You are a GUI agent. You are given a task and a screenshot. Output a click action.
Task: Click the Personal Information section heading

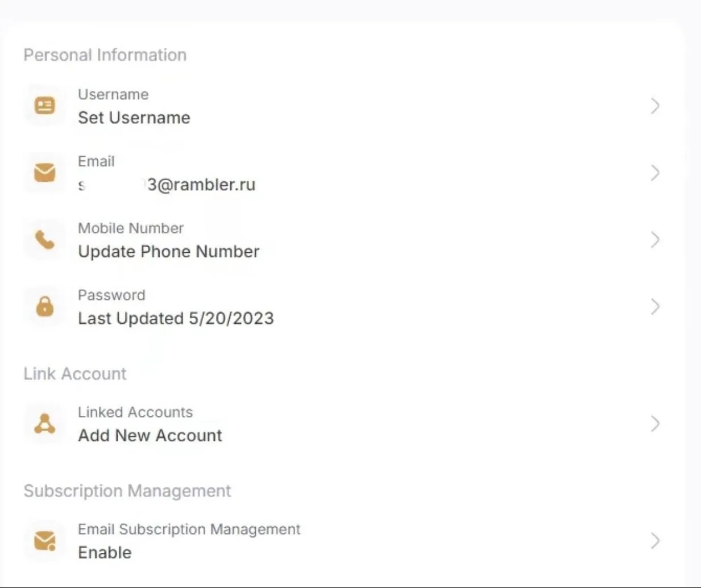coord(105,55)
